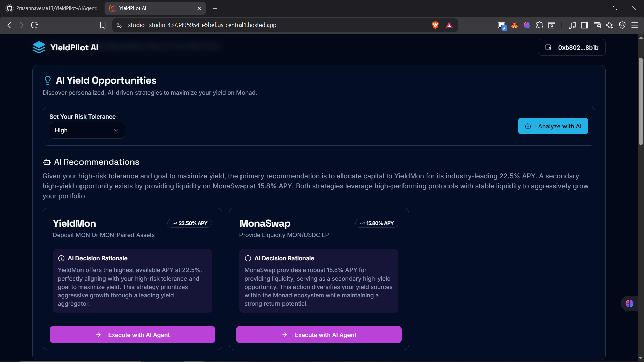Screen dimensions: 644x362
Task: Click the Leo AI sparkle icon
Action: coord(609,25)
